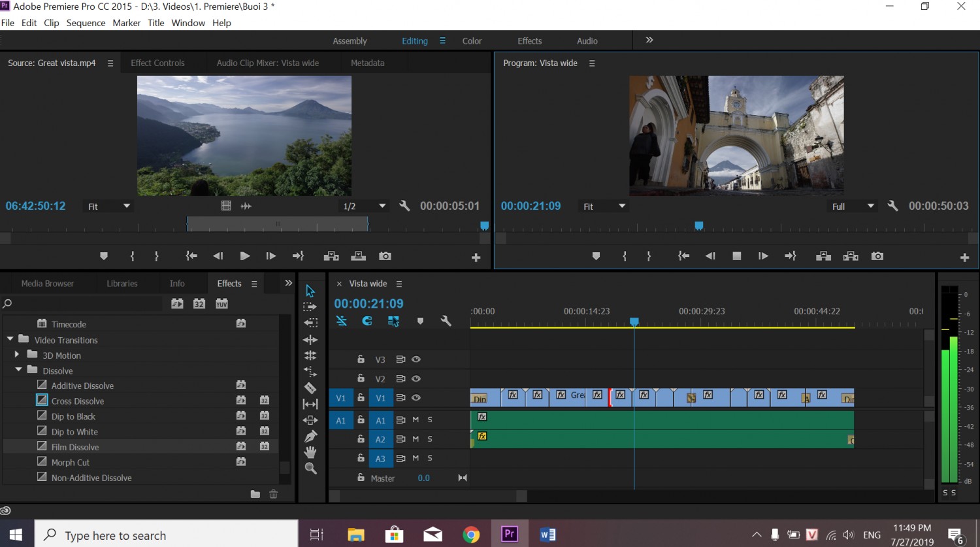Open Adobe Premiere from Windows taskbar
Viewport: 980px width, 547px height.
(x=510, y=535)
